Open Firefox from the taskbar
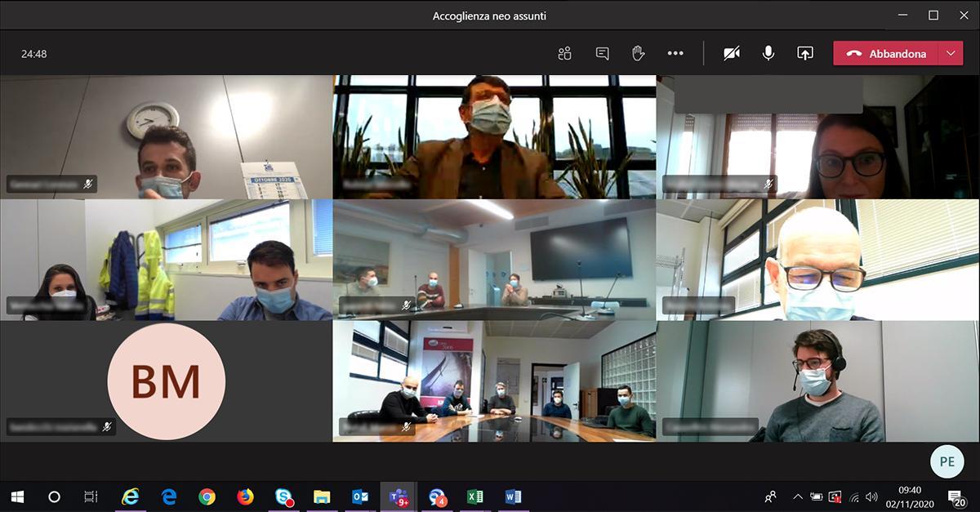980x512 pixels. coord(246,496)
